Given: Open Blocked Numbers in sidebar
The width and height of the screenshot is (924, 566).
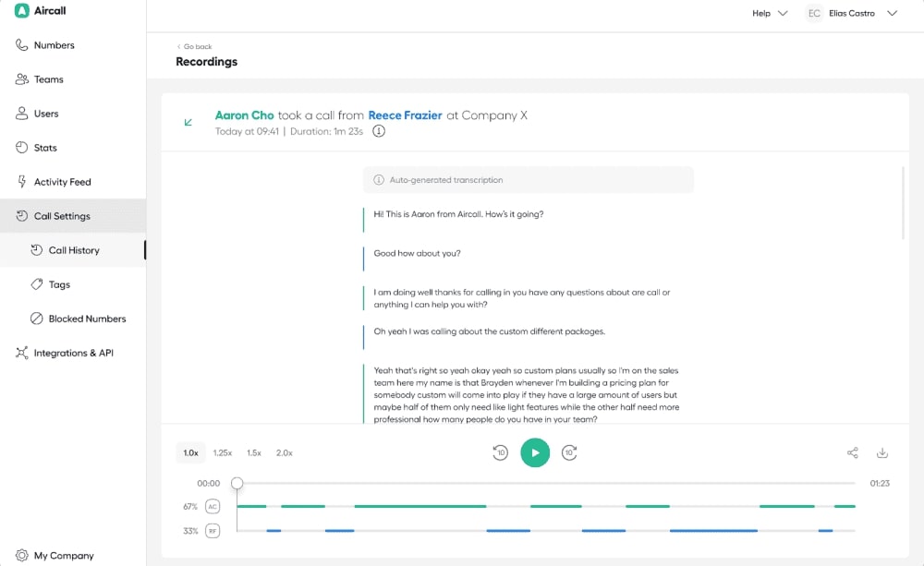Looking at the screenshot, I should coord(87,319).
